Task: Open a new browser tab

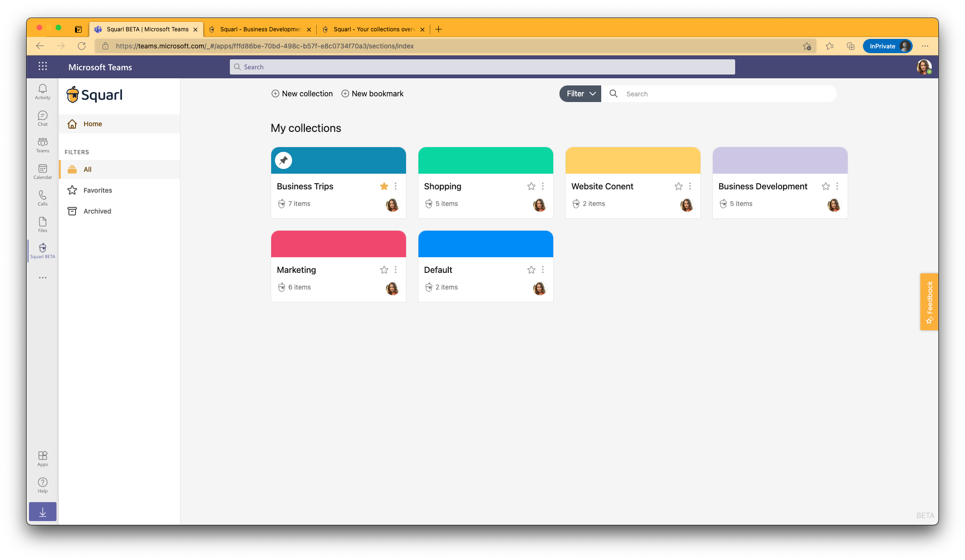Action: [439, 29]
